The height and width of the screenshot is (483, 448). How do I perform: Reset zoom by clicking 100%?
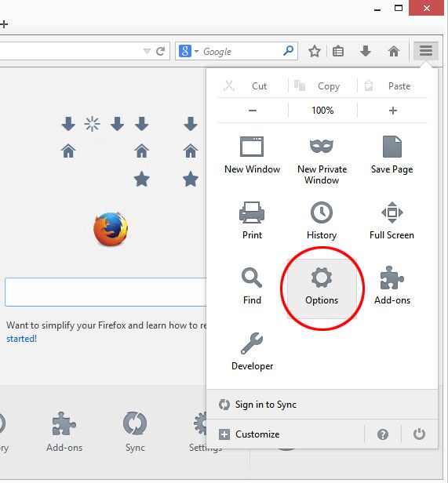[322, 111]
